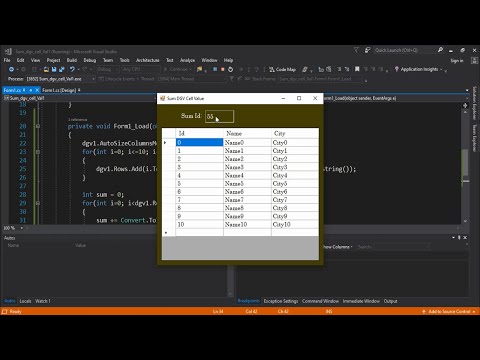Click the bookmark toolbar icon
480x360 pixels.
pyautogui.click(x=357, y=69)
